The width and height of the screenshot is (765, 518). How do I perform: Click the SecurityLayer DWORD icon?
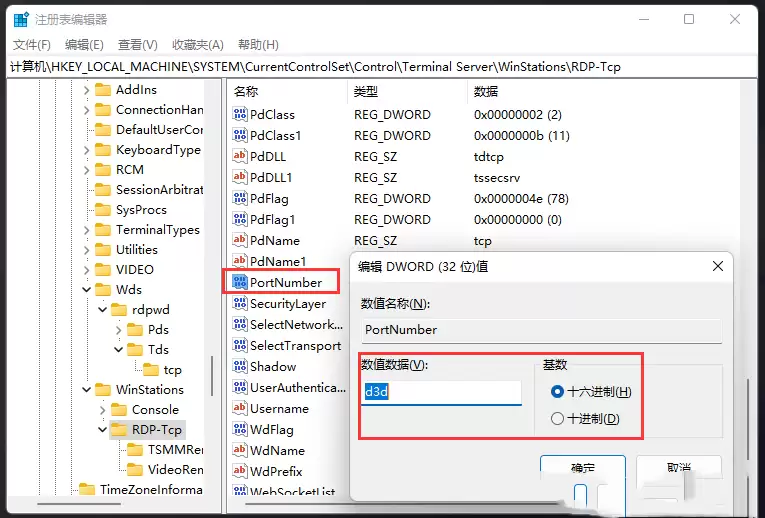(x=239, y=303)
